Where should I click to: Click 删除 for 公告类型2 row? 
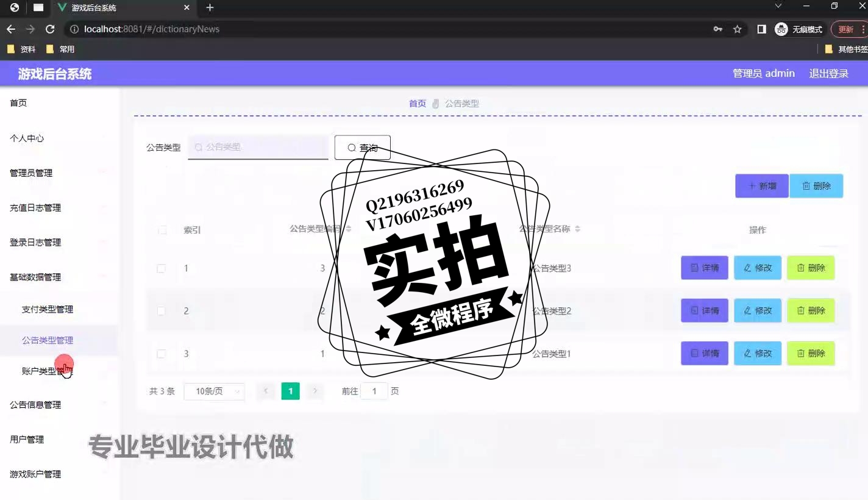click(811, 310)
